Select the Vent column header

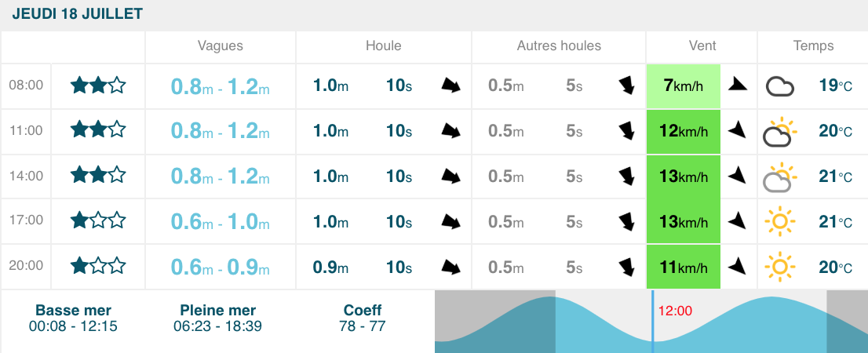[x=701, y=45]
